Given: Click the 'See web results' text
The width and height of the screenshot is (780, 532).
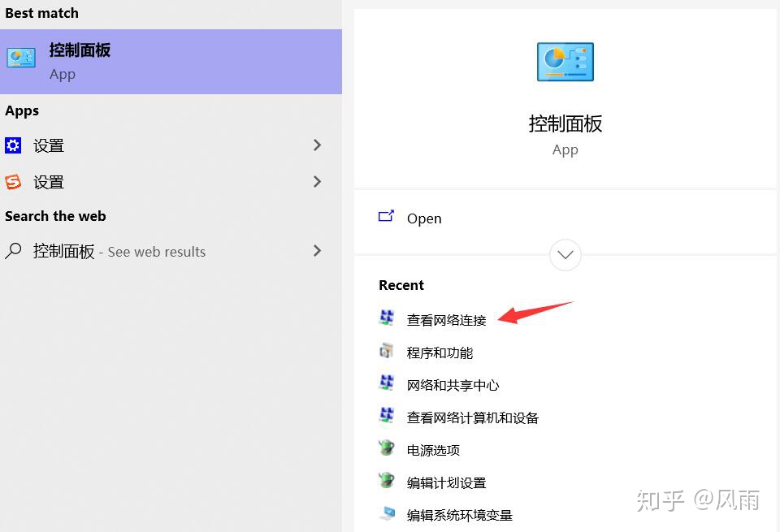Looking at the screenshot, I should pyautogui.click(x=157, y=252).
